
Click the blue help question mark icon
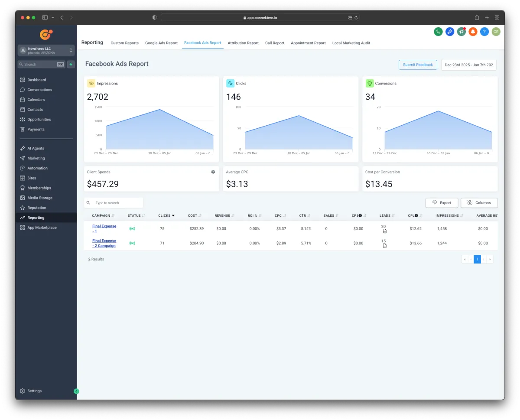pos(484,32)
